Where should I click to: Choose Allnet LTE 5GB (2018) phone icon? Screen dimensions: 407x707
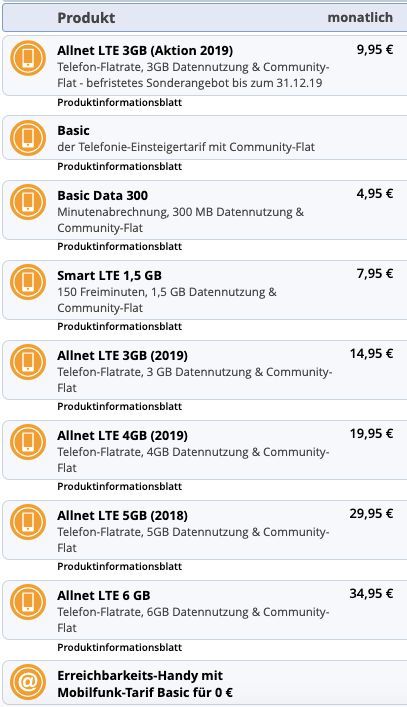tap(28, 522)
